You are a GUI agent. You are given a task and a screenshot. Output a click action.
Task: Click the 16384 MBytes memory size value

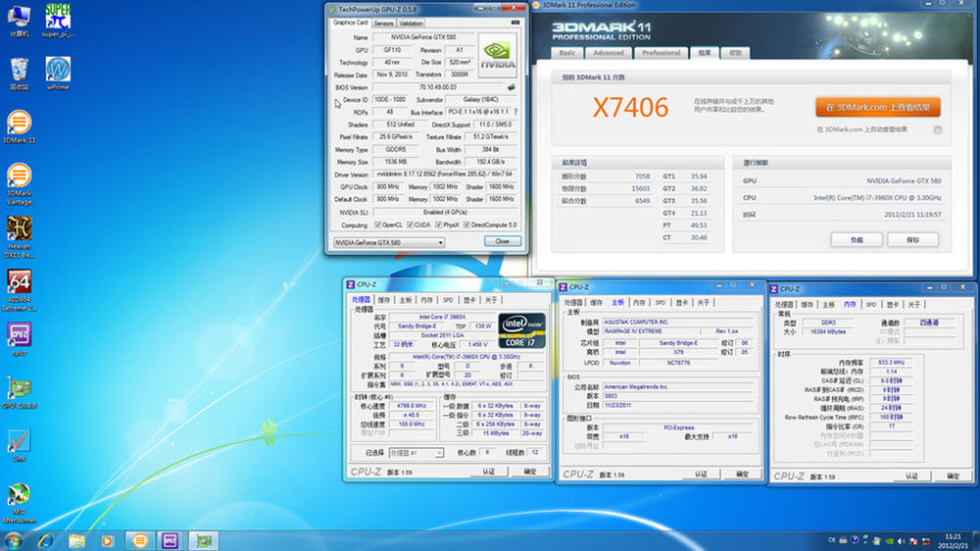[x=827, y=332]
